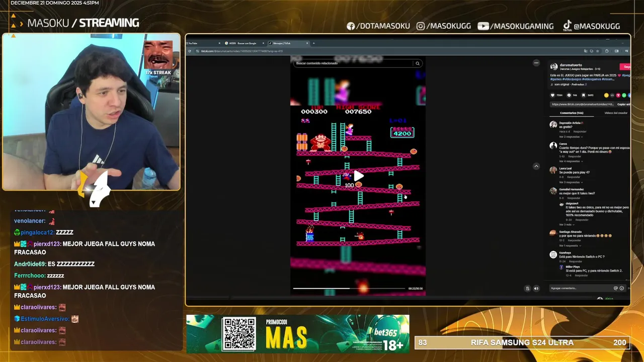Switch to the YouTube browser tab
The width and height of the screenshot is (644, 362).
[x=204, y=43]
